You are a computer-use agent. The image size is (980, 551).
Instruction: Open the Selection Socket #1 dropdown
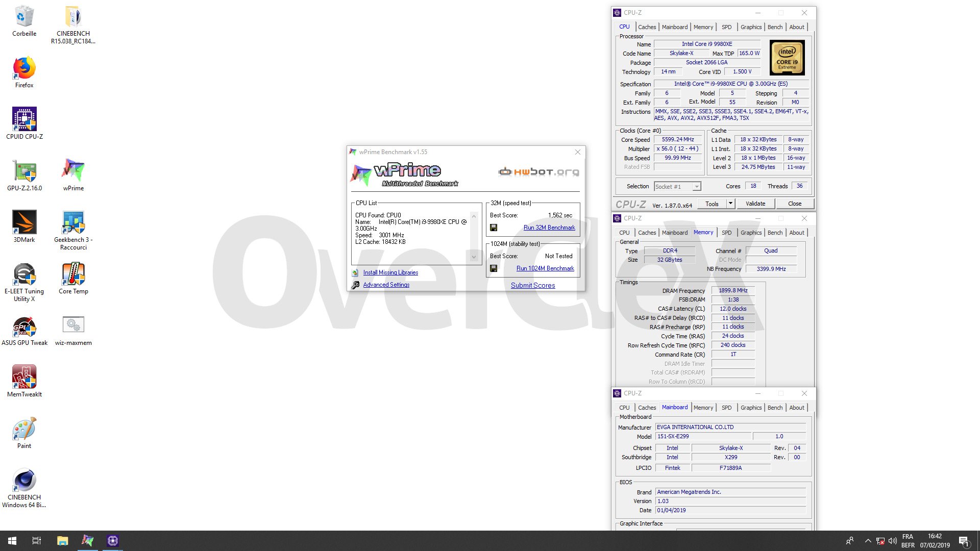(677, 187)
